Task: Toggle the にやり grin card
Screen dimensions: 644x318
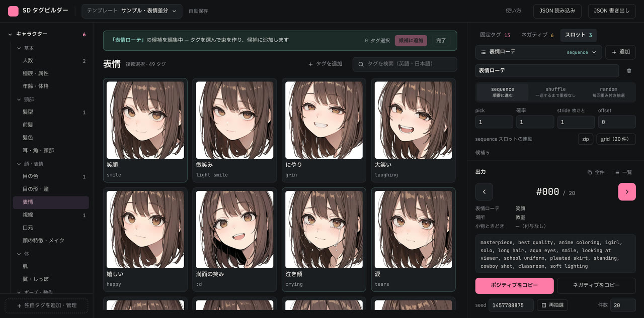Action: pos(324,130)
